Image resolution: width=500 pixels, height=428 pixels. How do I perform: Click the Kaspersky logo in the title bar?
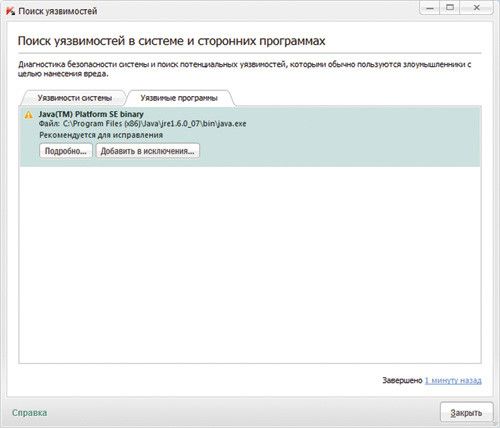(10, 11)
